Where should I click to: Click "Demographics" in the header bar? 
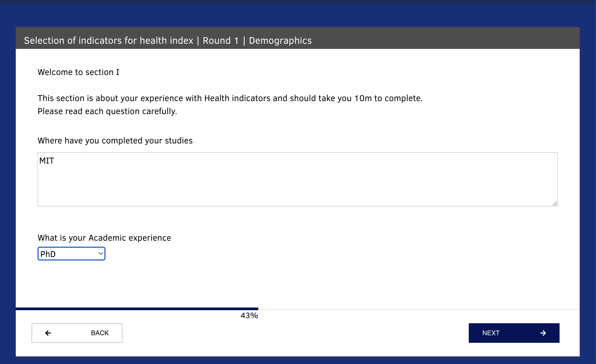[280, 40]
